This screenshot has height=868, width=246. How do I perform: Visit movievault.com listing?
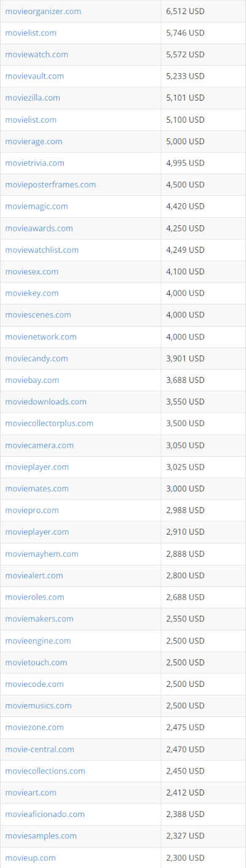coord(34,76)
